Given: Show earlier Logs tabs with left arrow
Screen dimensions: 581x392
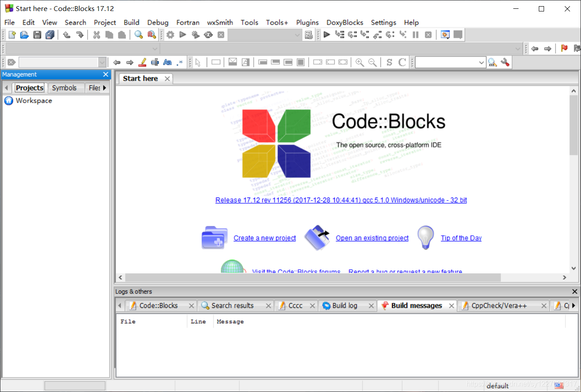Looking at the screenshot, I should click(120, 305).
